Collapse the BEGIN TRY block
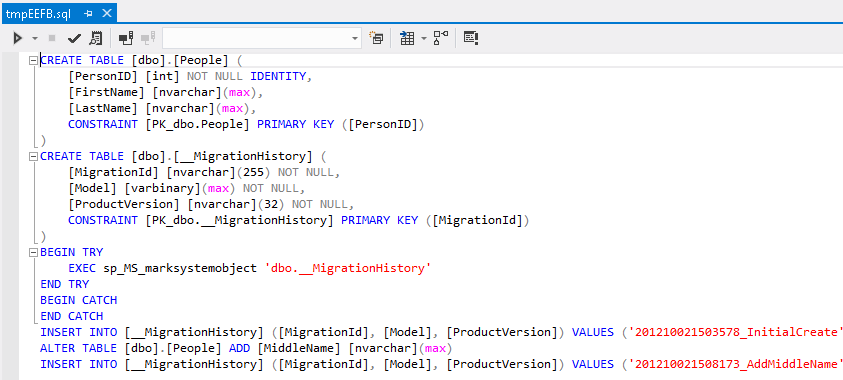 click(x=34, y=252)
